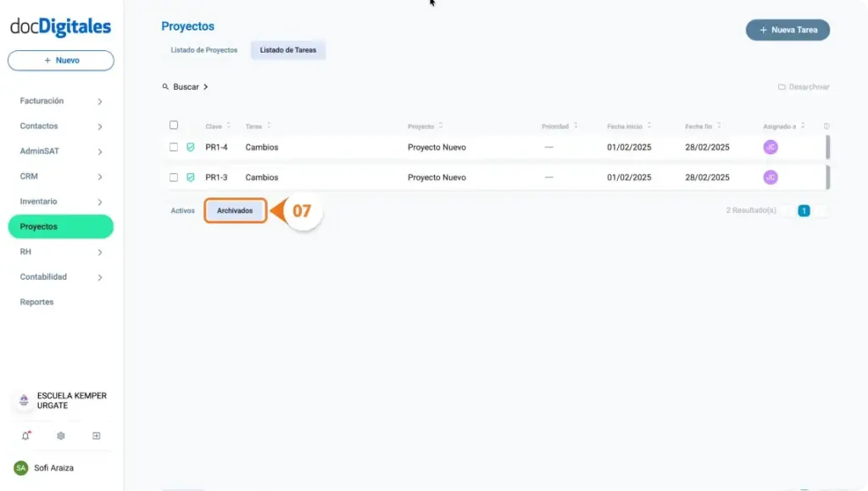This screenshot has height=491, width=868.
Task: Click the Nuevo button in the sidebar
Action: pyautogui.click(x=61, y=60)
